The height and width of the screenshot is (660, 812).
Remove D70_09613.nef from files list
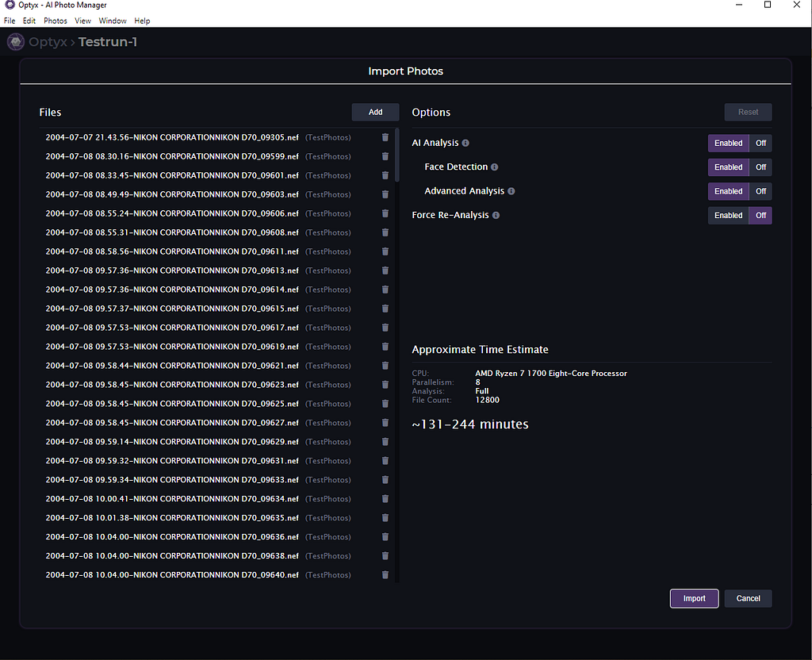click(385, 271)
